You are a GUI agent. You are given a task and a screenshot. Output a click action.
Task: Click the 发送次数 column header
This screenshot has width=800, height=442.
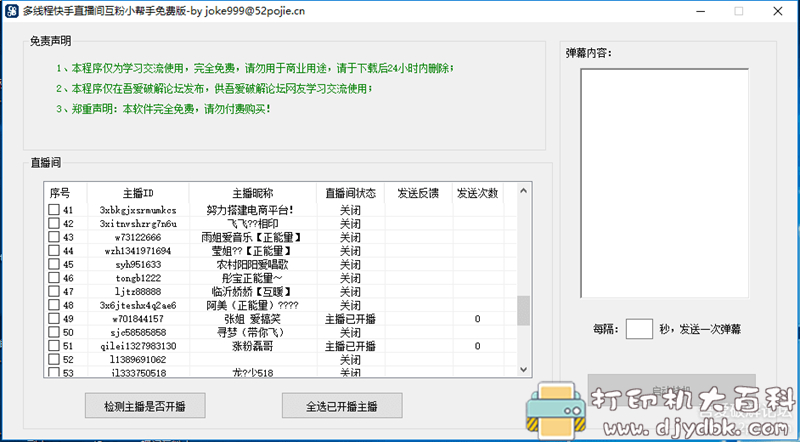[x=478, y=193]
